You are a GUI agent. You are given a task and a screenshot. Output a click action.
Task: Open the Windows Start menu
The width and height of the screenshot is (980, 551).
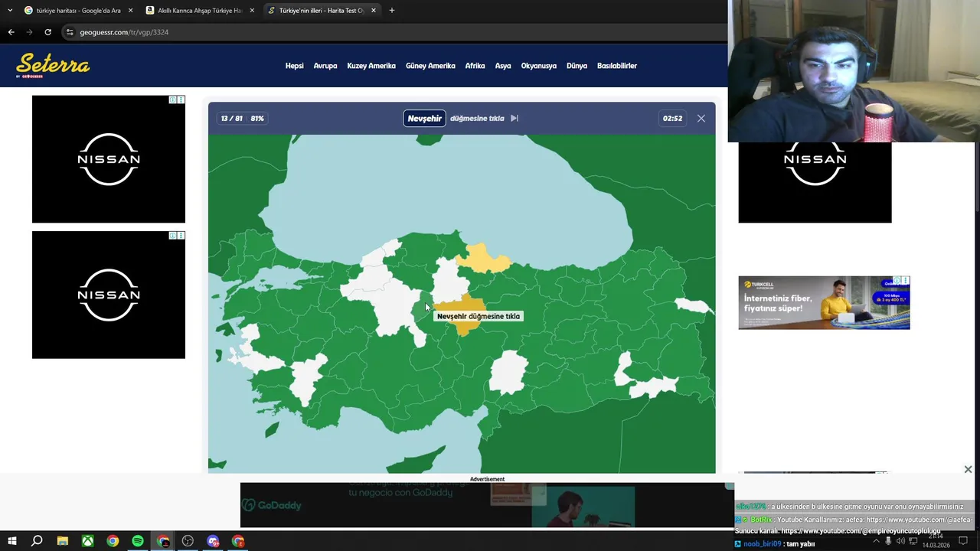point(11,542)
